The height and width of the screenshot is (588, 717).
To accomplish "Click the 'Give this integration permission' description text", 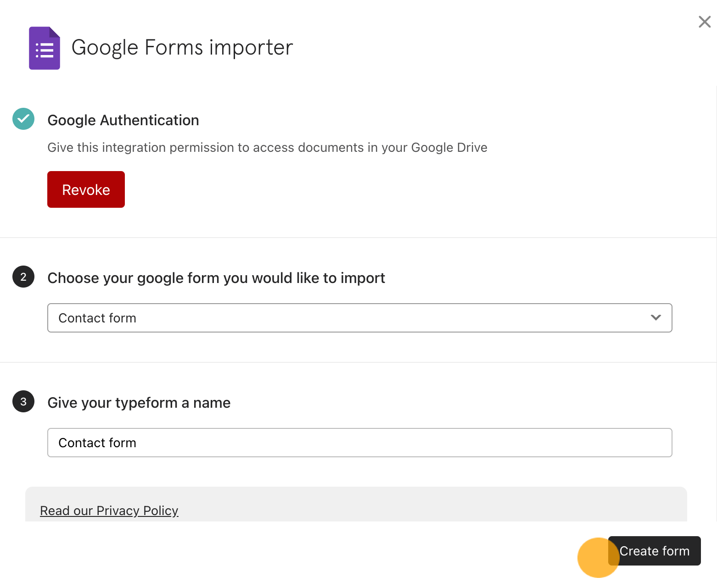I will (x=267, y=148).
